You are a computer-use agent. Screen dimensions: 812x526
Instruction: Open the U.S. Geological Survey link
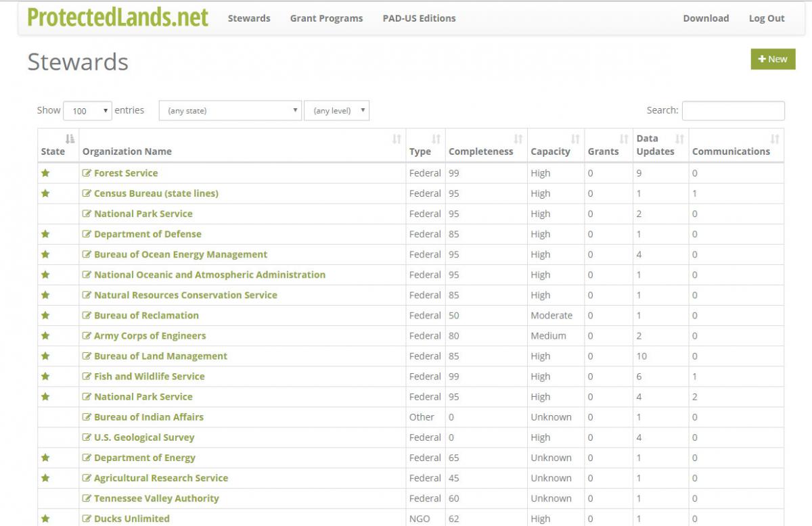pos(144,437)
